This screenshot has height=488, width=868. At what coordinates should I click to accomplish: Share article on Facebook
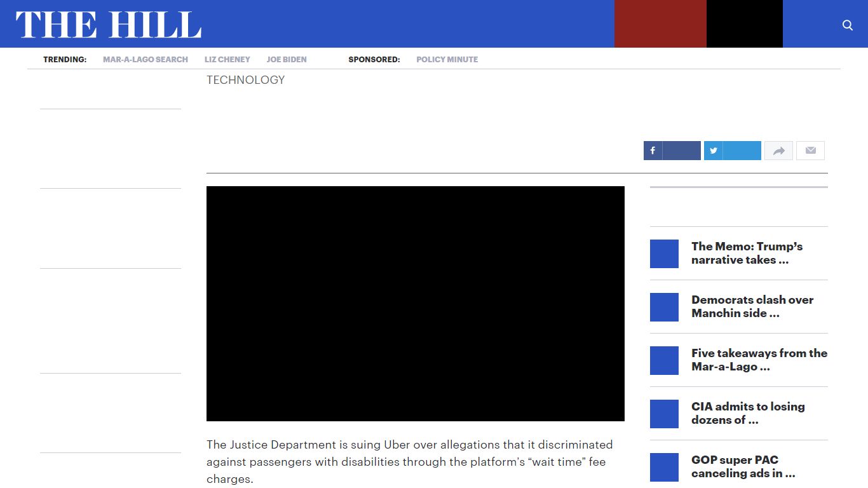(x=672, y=151)
